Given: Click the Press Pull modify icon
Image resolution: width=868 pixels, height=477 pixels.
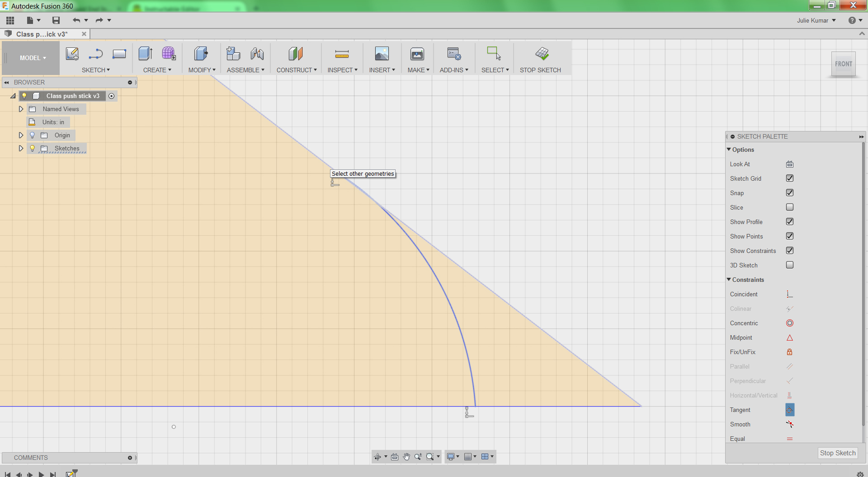Looking at the screenshot, I should [x=201, y=54].
